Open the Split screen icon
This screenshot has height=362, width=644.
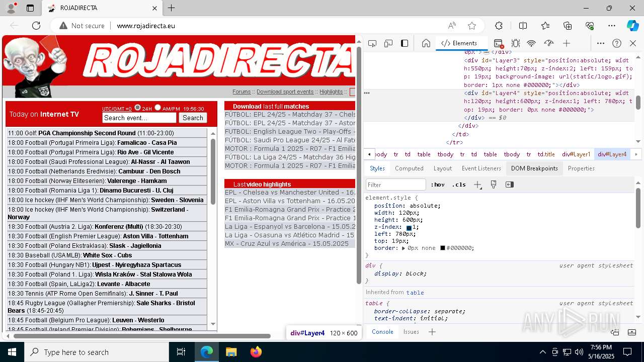click(x=523, y=26)
